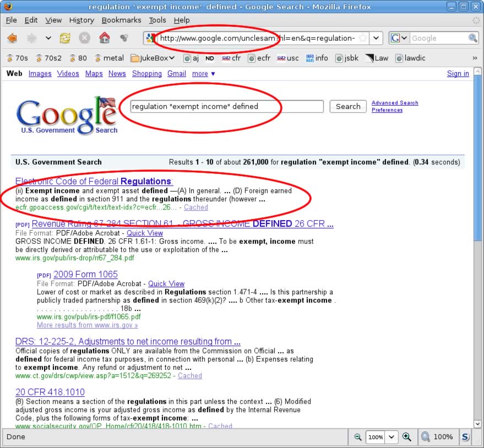The width and height of the screenshot is (484, 448).
Task: Click the zoom in magnifier icon
Action: 407,437
